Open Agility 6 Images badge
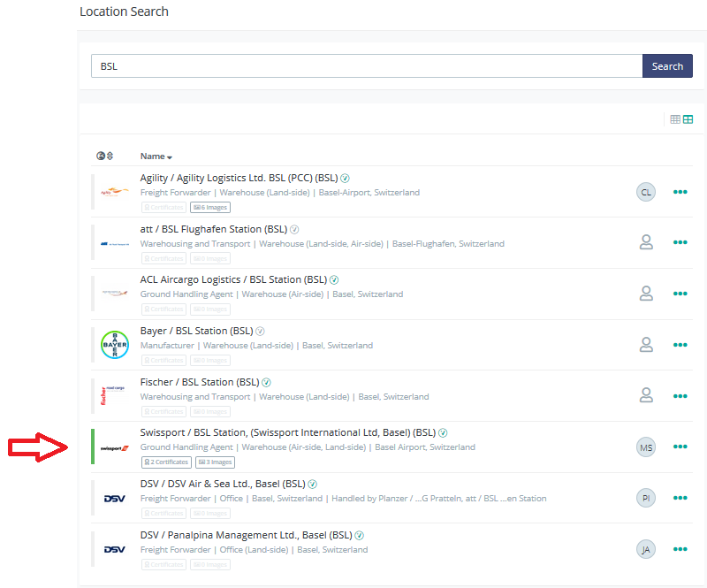The image size is (707, 588). click(x=210, y=207)
